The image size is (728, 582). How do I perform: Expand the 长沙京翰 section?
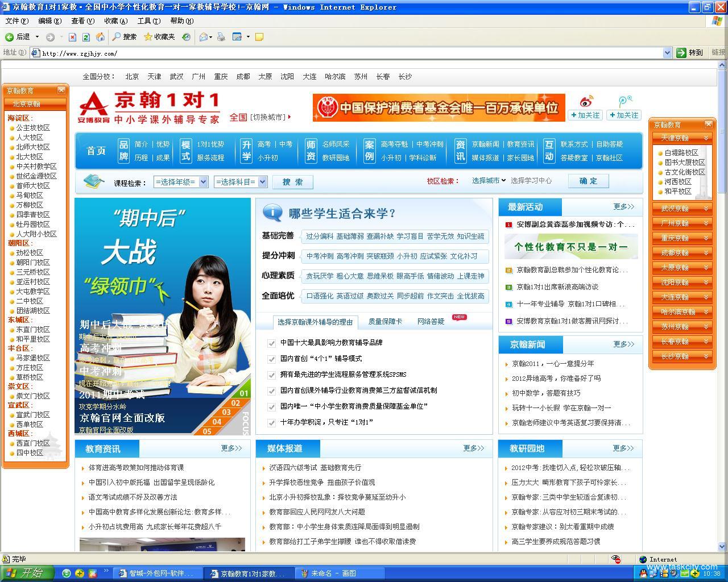pos(682,356)
